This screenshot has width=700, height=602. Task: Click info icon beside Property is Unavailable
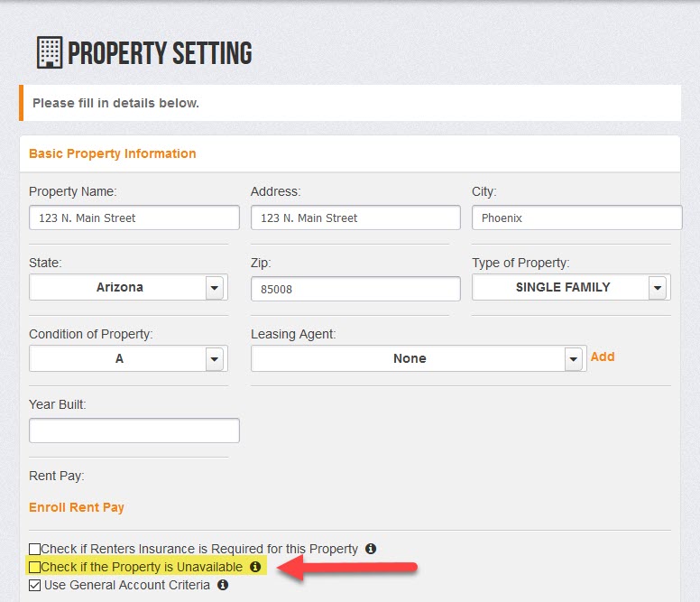(255, 567)
